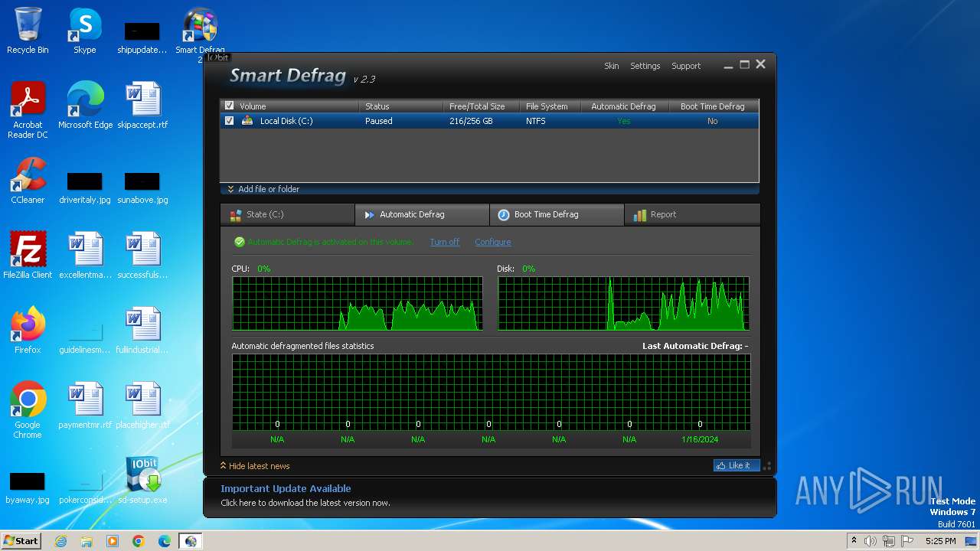
Task: Open Edge from the taskbar
Action: tap(165, 541)
